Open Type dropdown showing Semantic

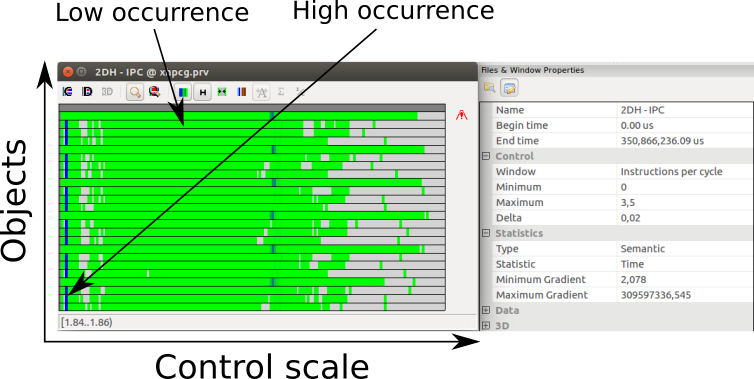coord(684,249)
